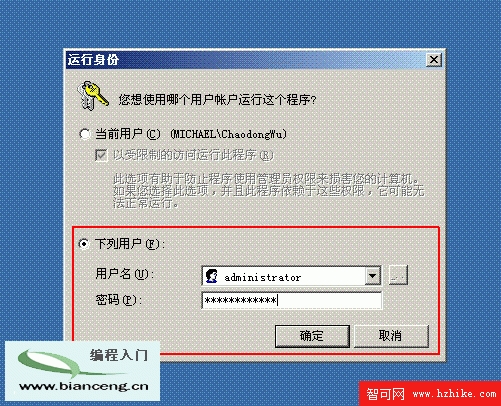
Task: Click into the 密码 password field
Action: coord(292,300)
